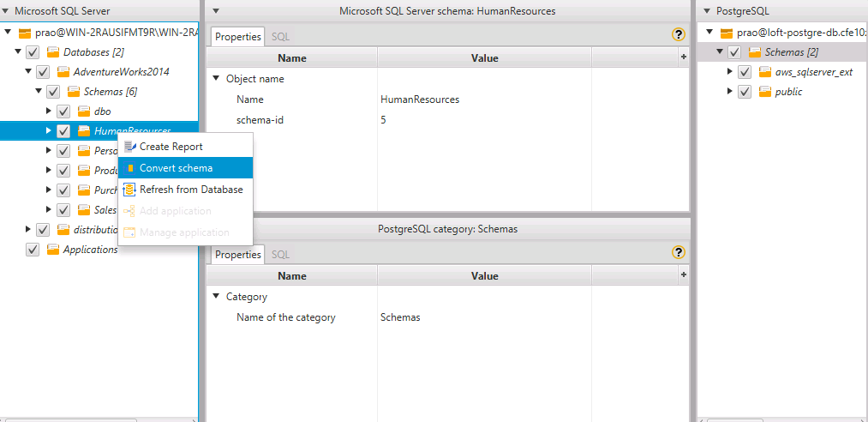Collapse the Microsoft SQL Server panel header

click(5, 11)
